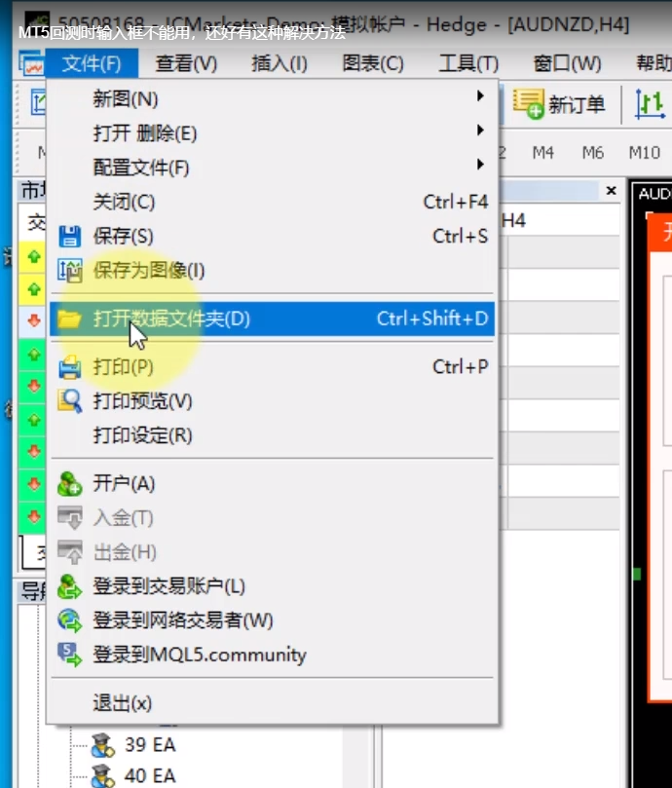Open the 图表(C) menu
Viewport: 672px width, 788px height.
(x=373, y=63)
